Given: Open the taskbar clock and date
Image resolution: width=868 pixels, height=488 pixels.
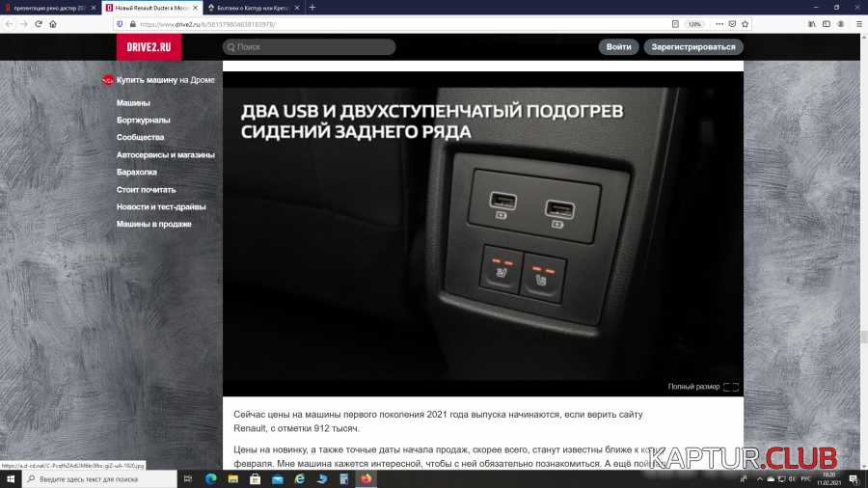Looking at the screenshot, I should pos(828,479).
